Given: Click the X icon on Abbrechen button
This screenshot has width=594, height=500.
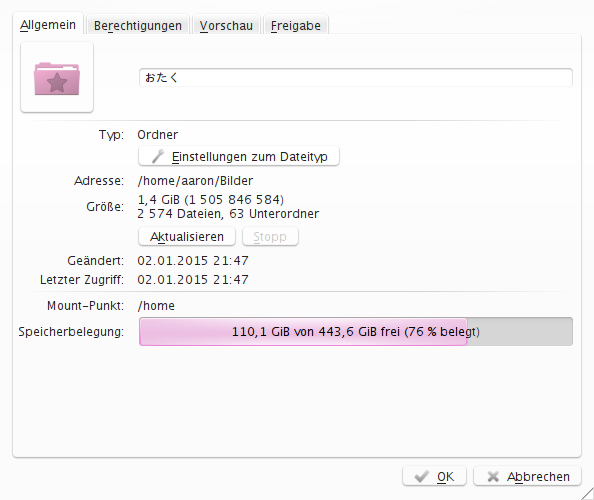Looking at the screenshot, I should pos(493,477).
